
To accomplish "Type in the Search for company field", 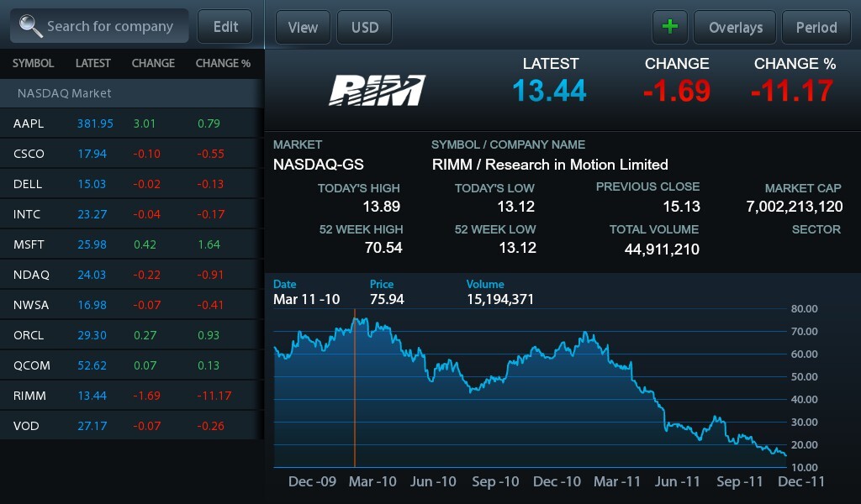I will click(110, 27).
